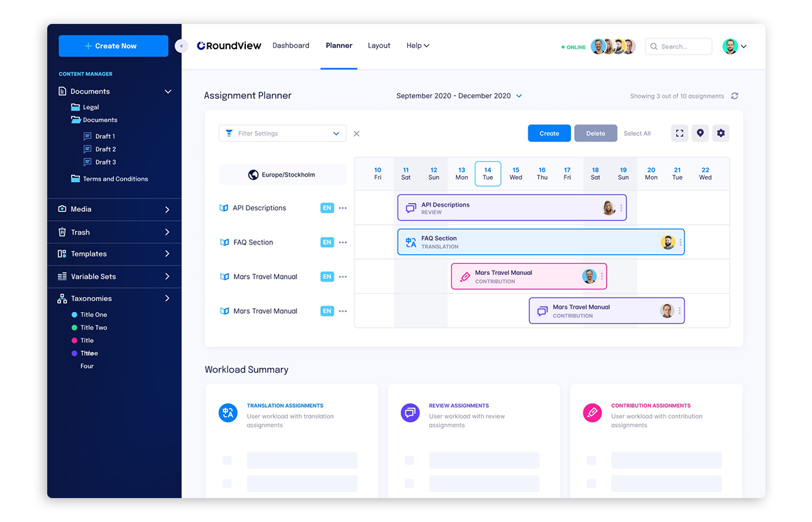812x522 pixels.
Task: Switch to the Dashboard tab
Action: pos(291,45)
